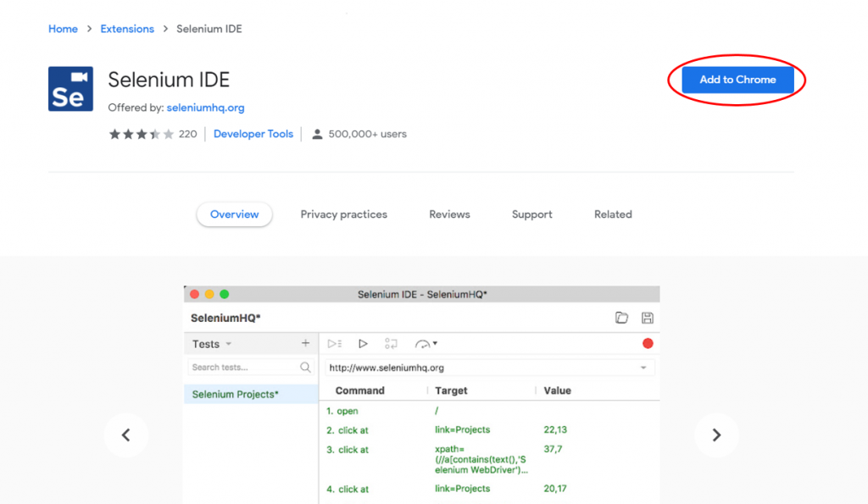Select the '1. open' command row
Image resolution: width=868 pixels, height=504 pixels.
[x=489, y=411]
